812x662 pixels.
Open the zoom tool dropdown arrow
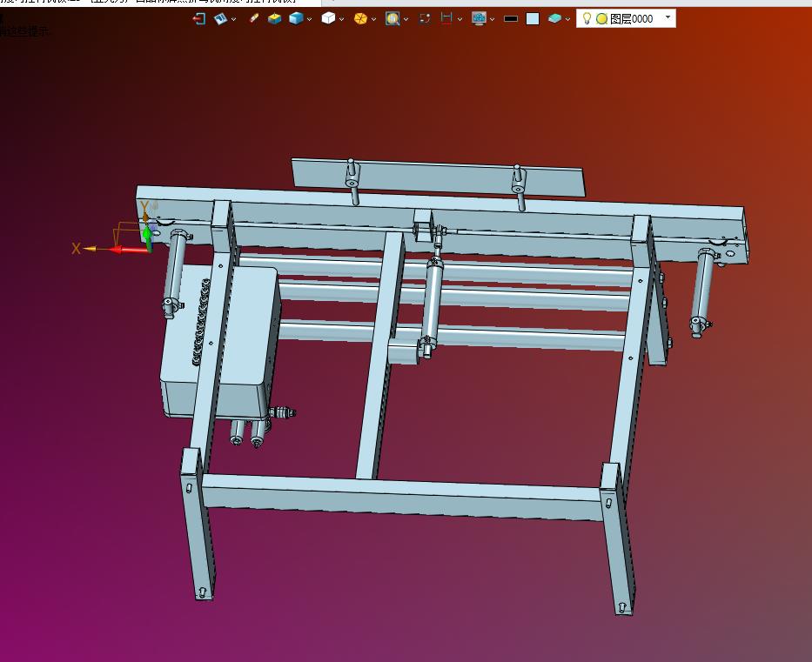[x=406, y=20]
